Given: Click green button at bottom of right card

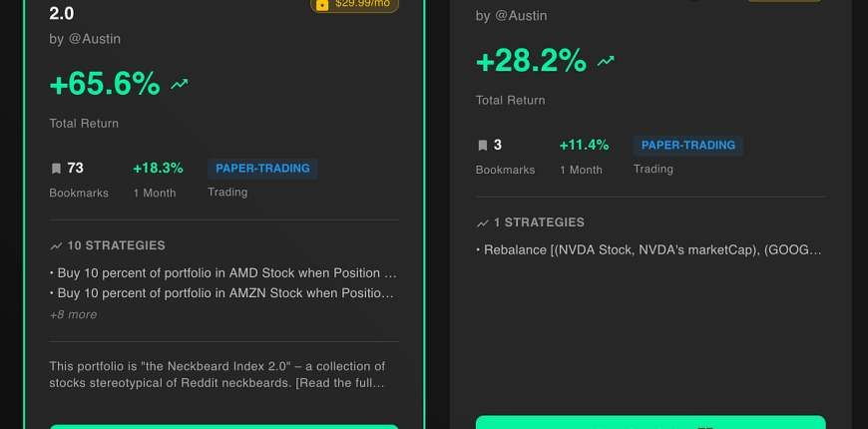Looking at the screenshot, I should pyautogui.click(x=651, y=423).
